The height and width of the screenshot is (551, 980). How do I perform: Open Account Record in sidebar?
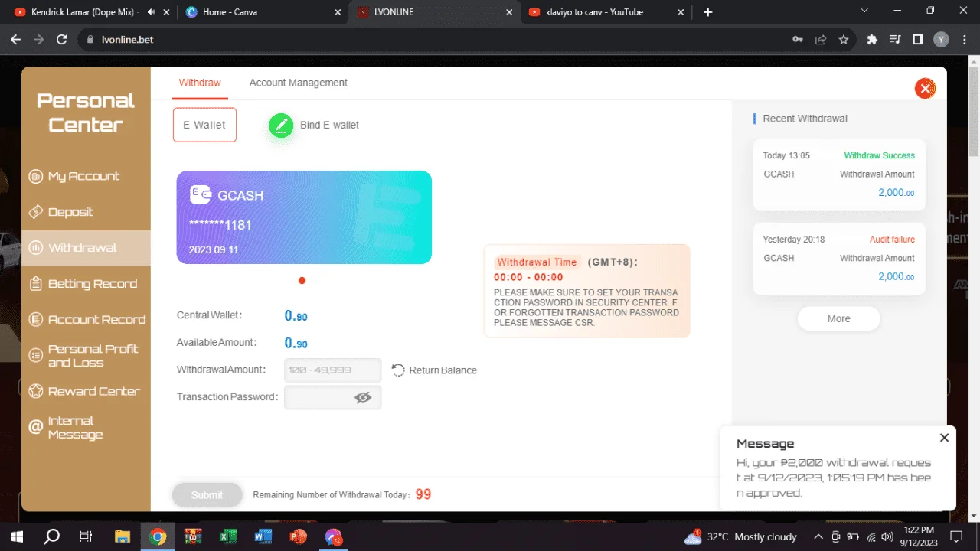pos(86,319)
